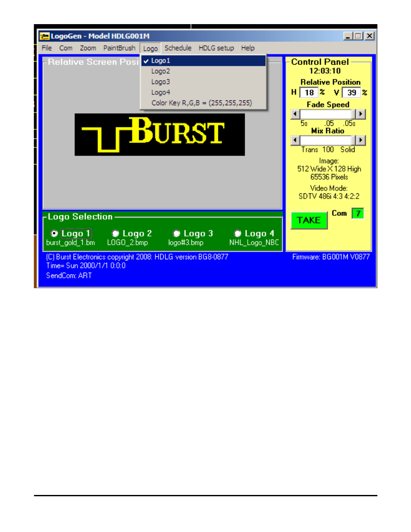Click the LogoGen title bar icon
Screen dimensions: 411x532
(x=44, y=36)
